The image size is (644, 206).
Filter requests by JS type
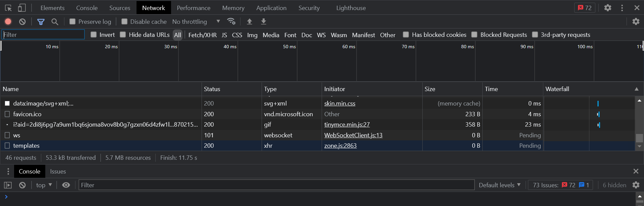click(x=224, y=35)
